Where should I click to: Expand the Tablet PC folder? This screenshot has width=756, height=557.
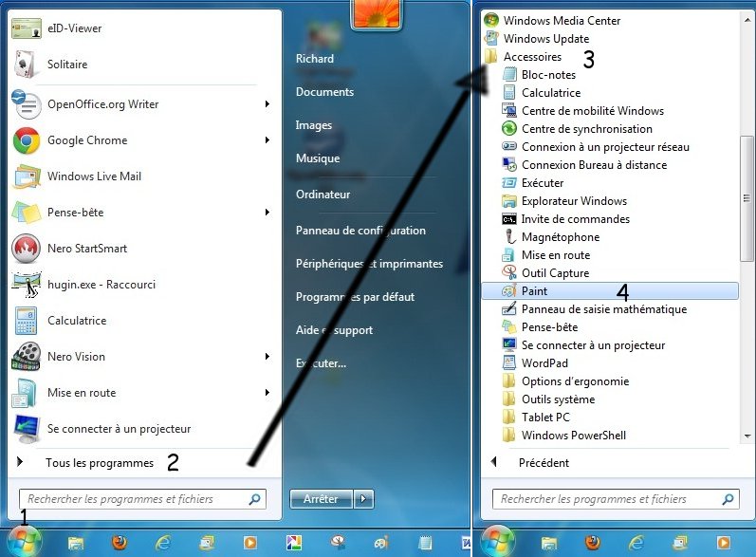coord(536,418)
